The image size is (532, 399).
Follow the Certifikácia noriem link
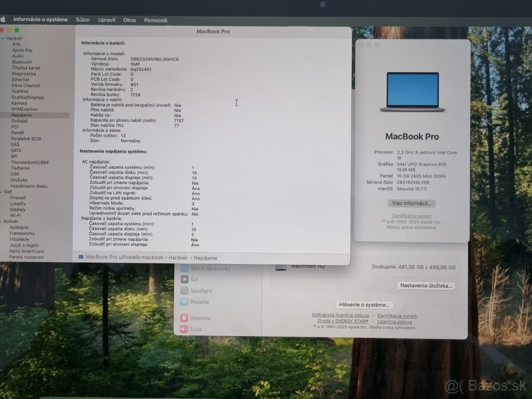(x=411, y=216)
